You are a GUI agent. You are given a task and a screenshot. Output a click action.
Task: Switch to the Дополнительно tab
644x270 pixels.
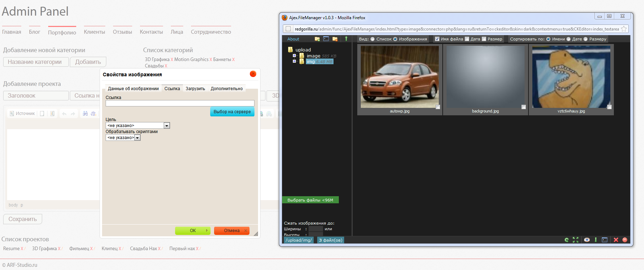coord(227,88)
